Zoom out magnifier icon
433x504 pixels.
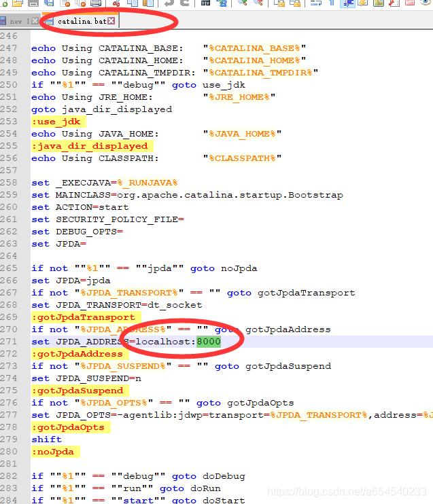tap(258, 3)
